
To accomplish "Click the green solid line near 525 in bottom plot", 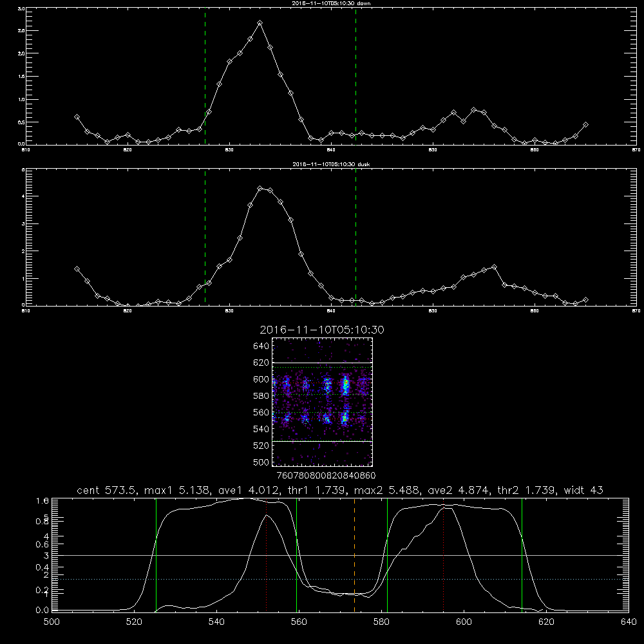I will click(x=156, y=555).
